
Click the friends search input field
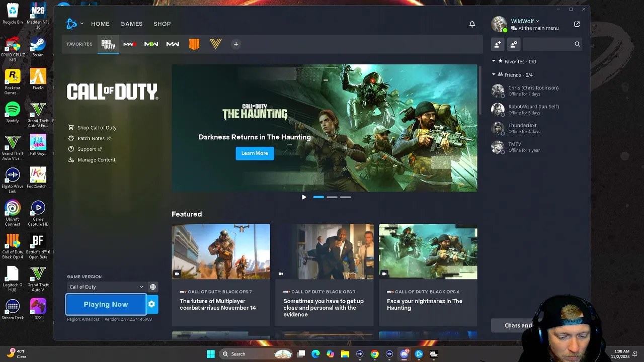click(x=547, y=44)
